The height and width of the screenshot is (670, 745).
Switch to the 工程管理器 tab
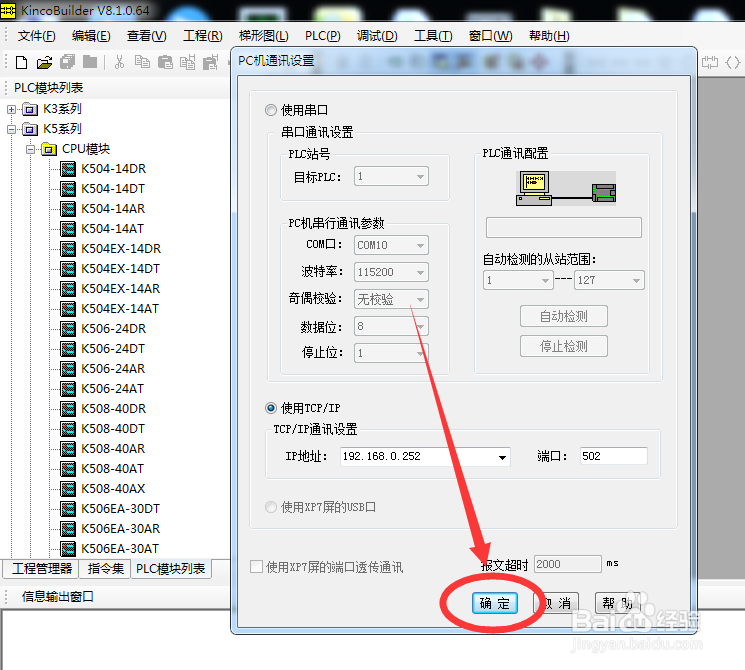tap(42, 569)
